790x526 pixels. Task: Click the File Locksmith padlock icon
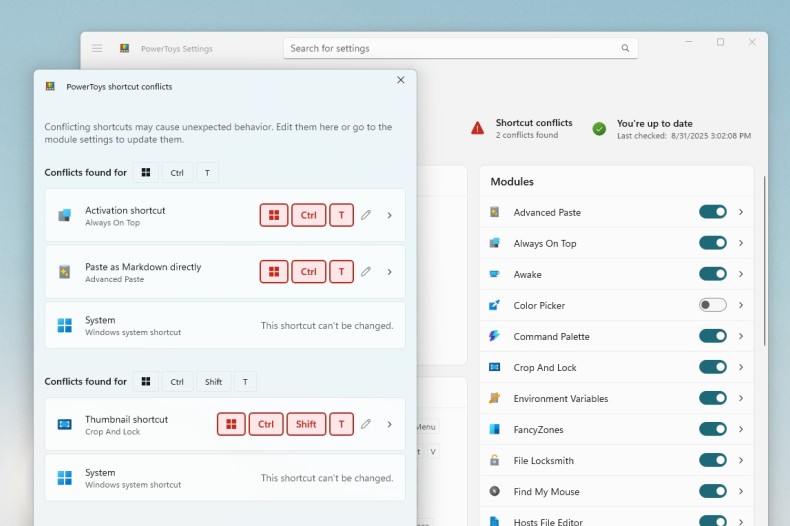[495, 460]
